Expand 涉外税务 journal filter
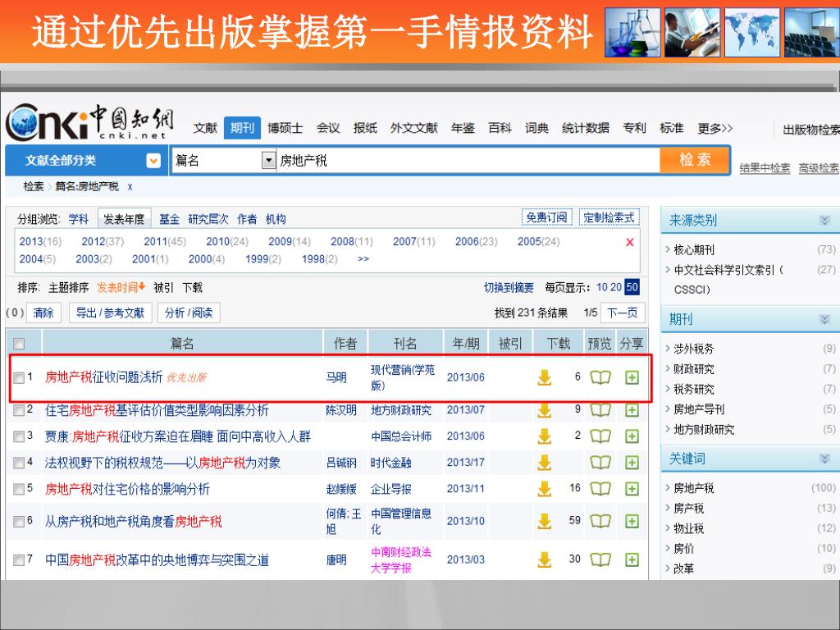 [694, 349]
